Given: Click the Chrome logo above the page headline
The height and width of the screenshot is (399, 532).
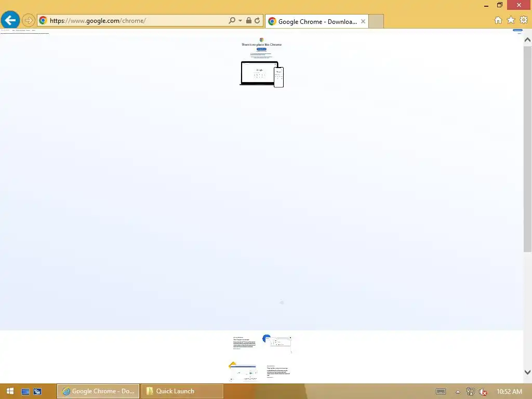Looking at the screenshot, I should [262, 39].
